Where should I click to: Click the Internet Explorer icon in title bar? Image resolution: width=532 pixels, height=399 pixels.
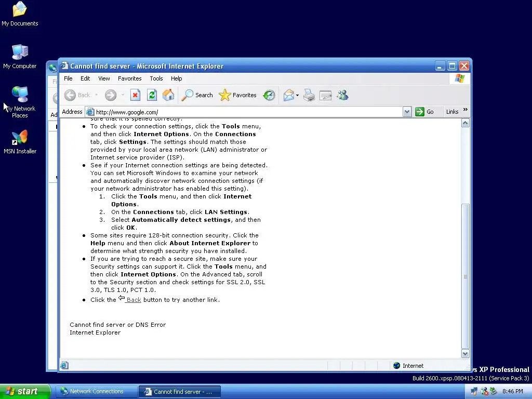[x=64, y=66]
